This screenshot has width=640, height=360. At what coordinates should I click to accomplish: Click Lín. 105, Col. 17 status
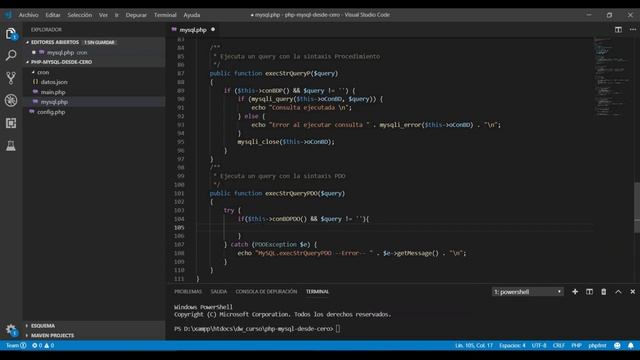[474, 345]
